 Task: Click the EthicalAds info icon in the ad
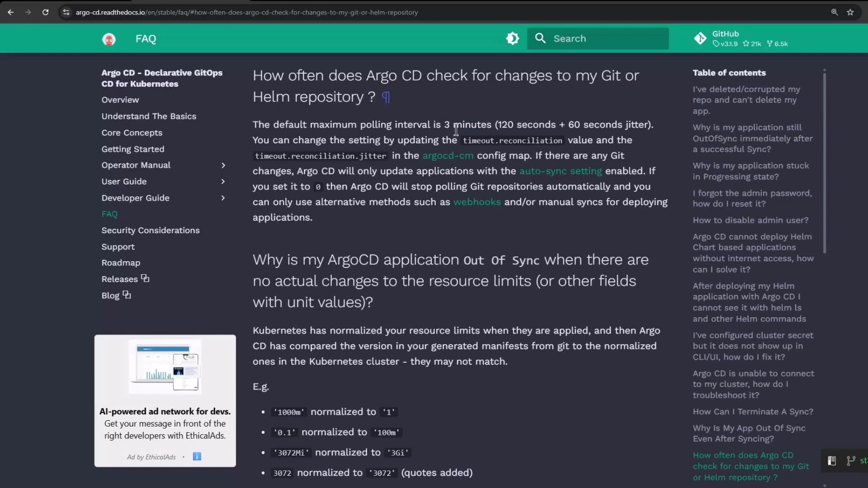pos(197,456)
